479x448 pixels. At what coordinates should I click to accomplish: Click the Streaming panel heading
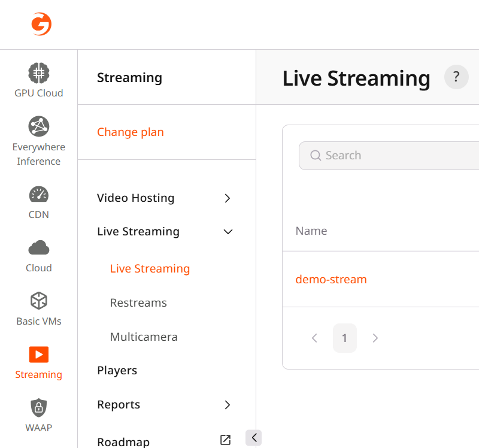click(129, 78)
